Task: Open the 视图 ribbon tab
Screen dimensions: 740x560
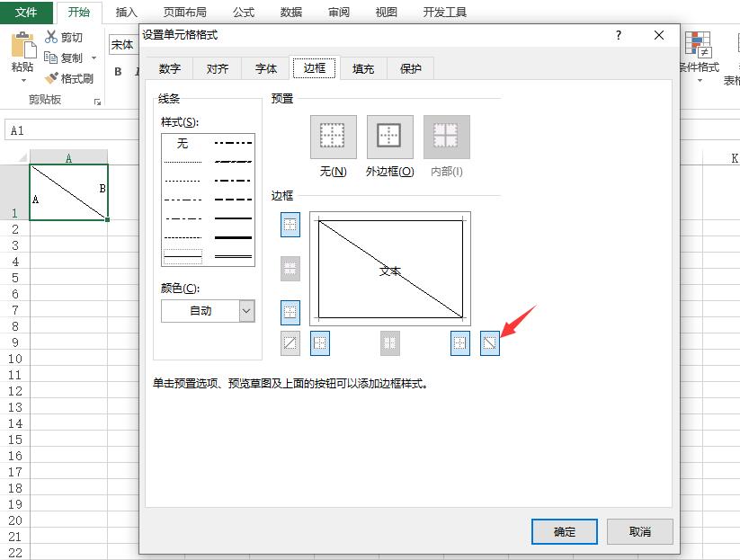Action: tap(386, 13)
